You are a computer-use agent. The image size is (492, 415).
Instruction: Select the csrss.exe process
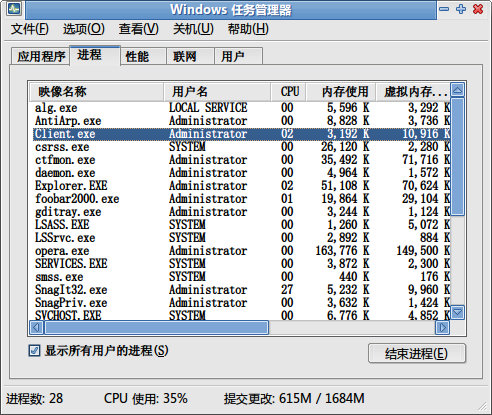[241, 147]
